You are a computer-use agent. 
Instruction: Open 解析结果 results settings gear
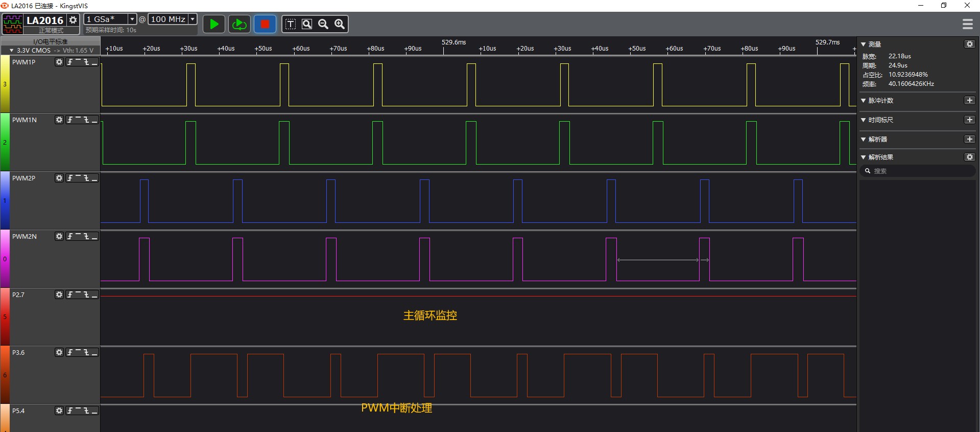click(x=970, y=157)
